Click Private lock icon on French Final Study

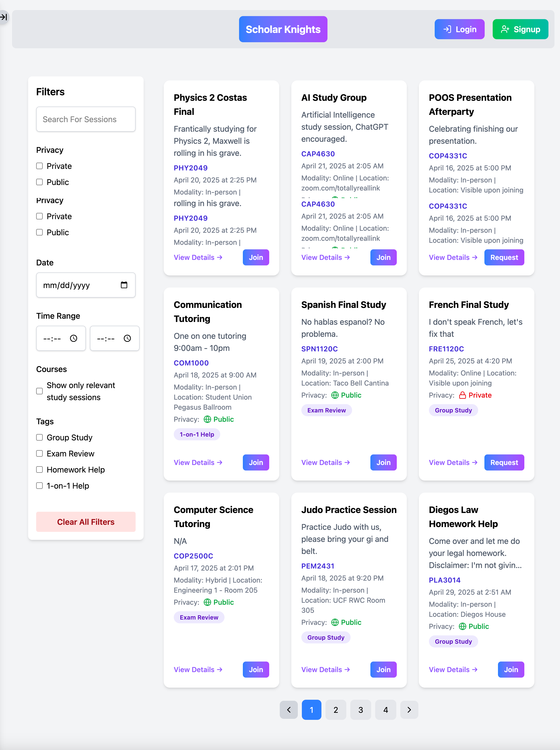(462, 395)
